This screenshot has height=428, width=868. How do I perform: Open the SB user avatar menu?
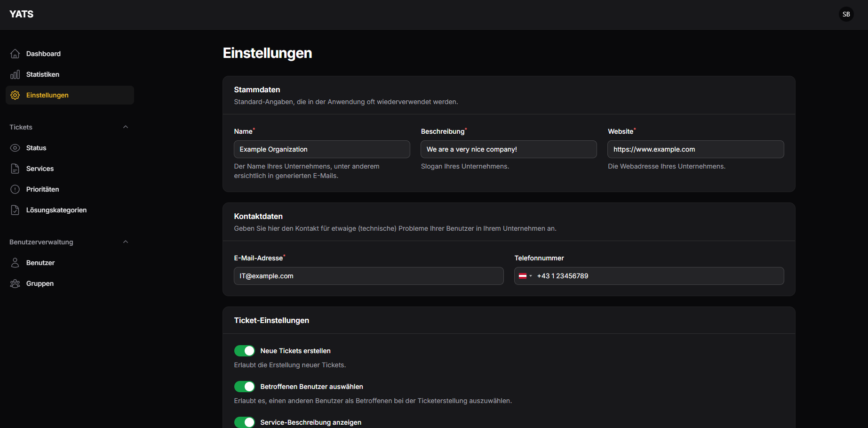[846, 14]
